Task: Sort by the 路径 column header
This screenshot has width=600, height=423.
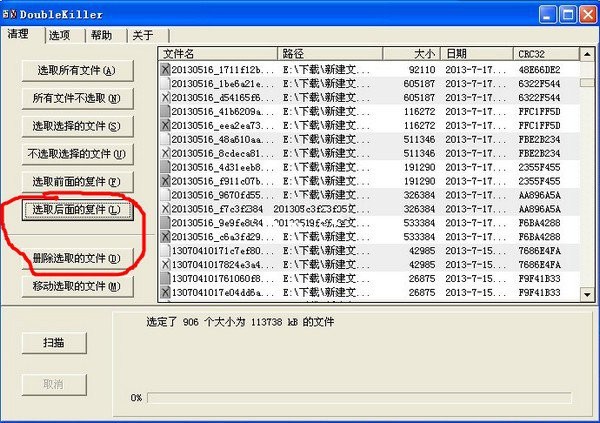Action: (330, 54)
